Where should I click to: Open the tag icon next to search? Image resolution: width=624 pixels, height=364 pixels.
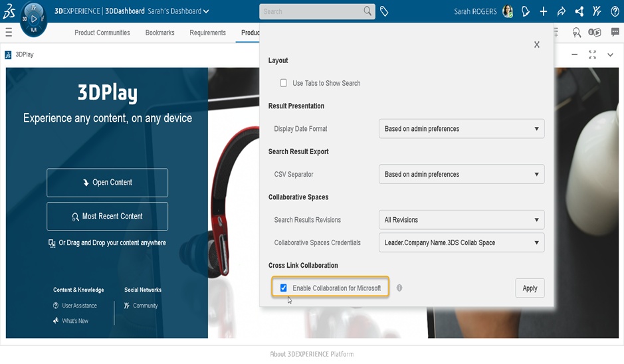(384, 11)
